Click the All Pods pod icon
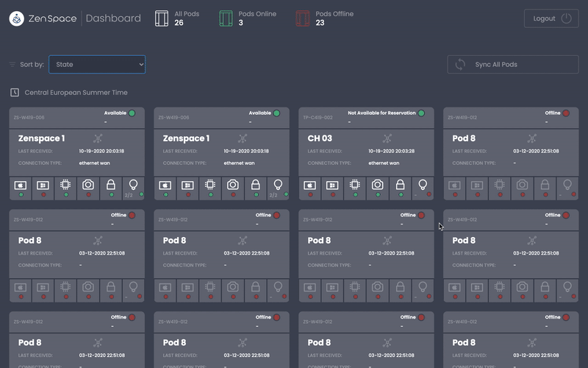588x368 pixels. tap(162, 18)
